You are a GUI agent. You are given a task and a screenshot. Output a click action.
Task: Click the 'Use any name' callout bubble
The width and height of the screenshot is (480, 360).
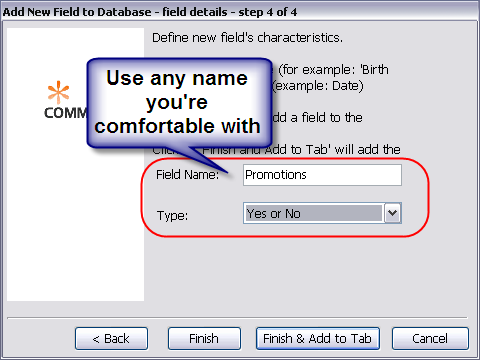tap(179, 102)
